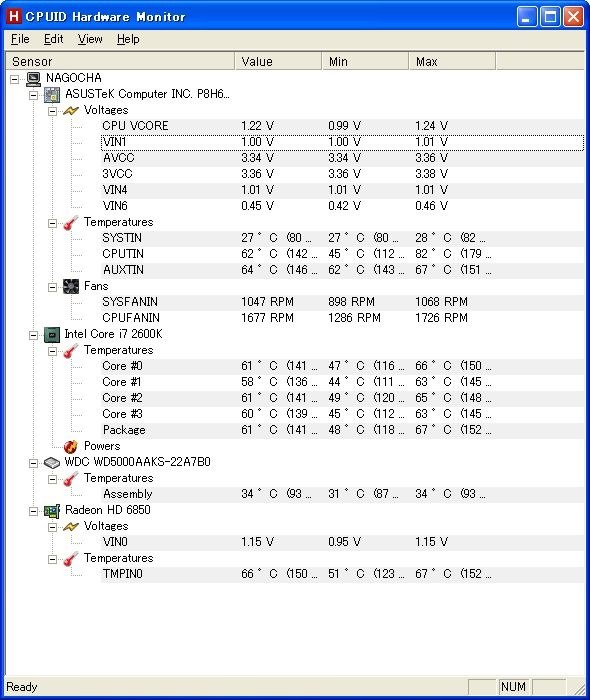Click the Radeon Temperatures thermometer icon
Screen dimensions: 590x700
(x=71, y=558)
